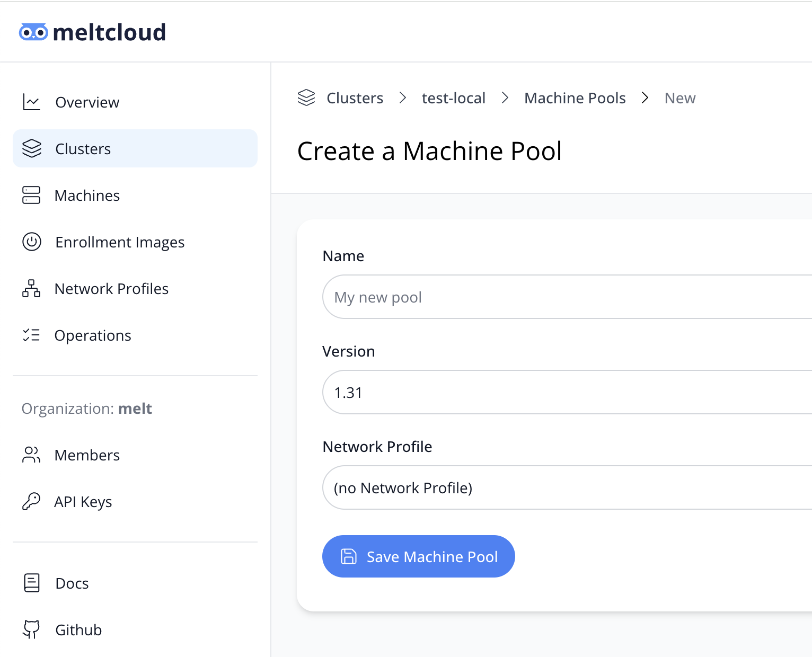This screenshot has width=812, height=657.
Task: Select the API Keys key icon
Action: click(x=32, y=501)
